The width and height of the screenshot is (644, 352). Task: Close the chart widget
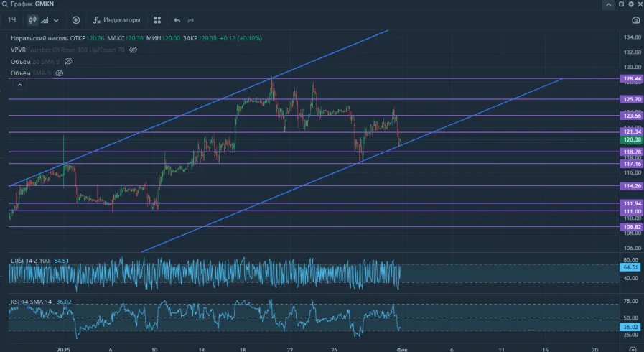tap(640, 4)
